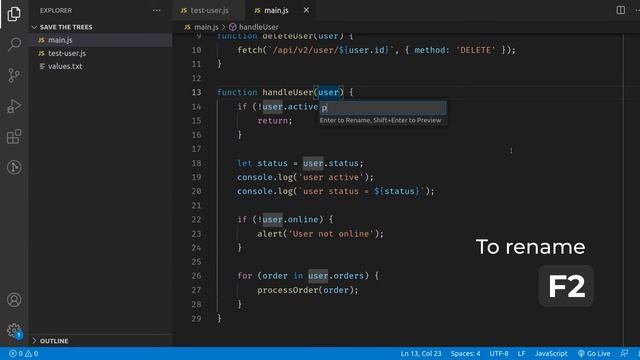Open Explorer more actions ellipsis
This screenshot has height=360, width=640.
click(x=157, y=10)
